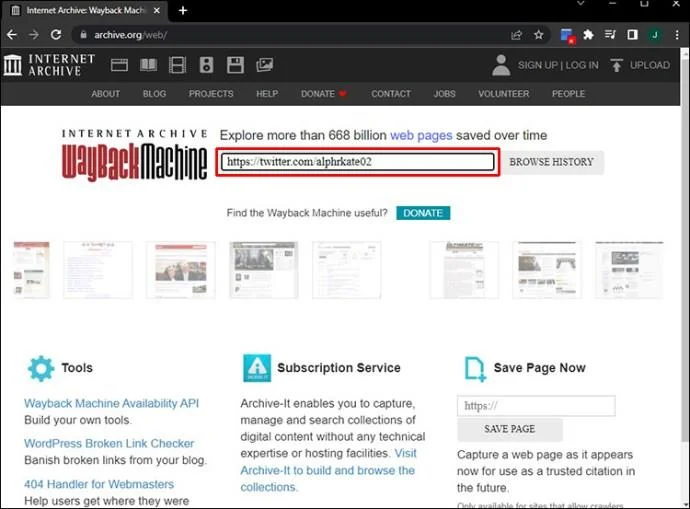Viewport: 690px width, 509px height.
Task: Open the HELP menu item
Action: [267, 94]
